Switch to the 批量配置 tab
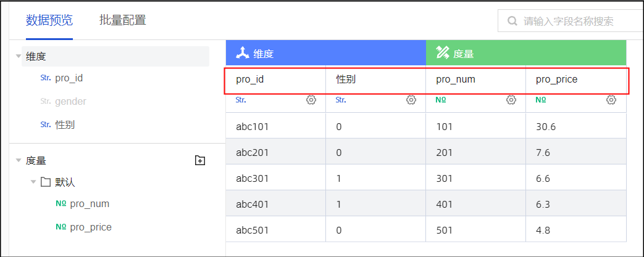The image size is (644, 257). tap(123, 20)
